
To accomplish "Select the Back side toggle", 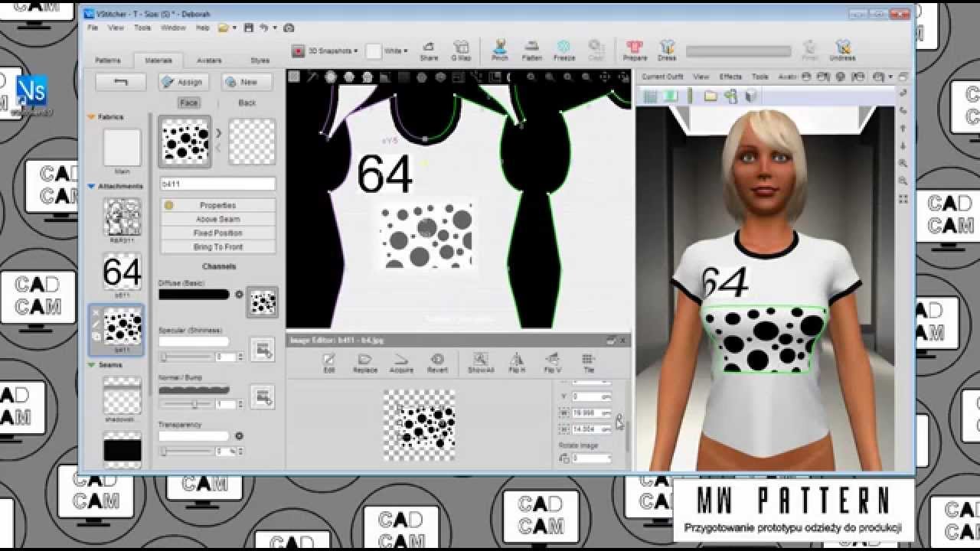I will click(247, 103).
